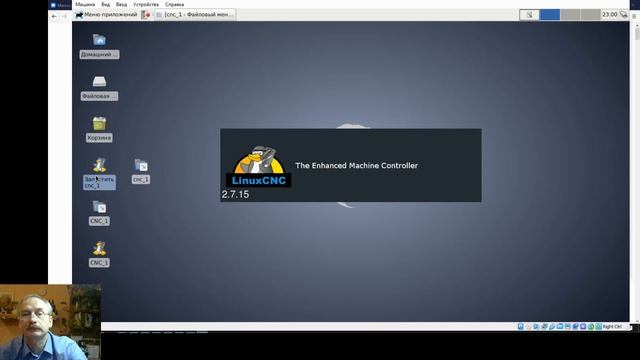Click the LinuxCNC logo on the splash
Viewport: 640px width, 360px height.
point(258,167)
